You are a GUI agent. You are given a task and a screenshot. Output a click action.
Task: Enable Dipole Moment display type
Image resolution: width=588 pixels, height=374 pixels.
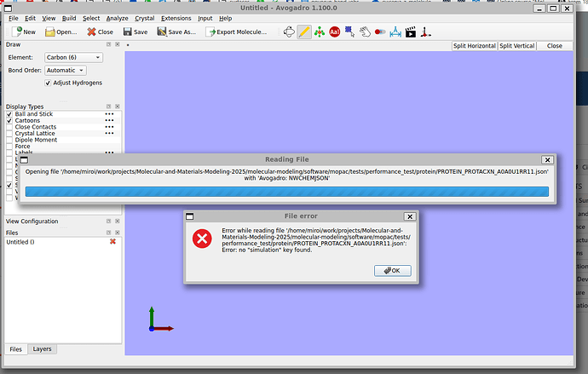pos(9,140)
